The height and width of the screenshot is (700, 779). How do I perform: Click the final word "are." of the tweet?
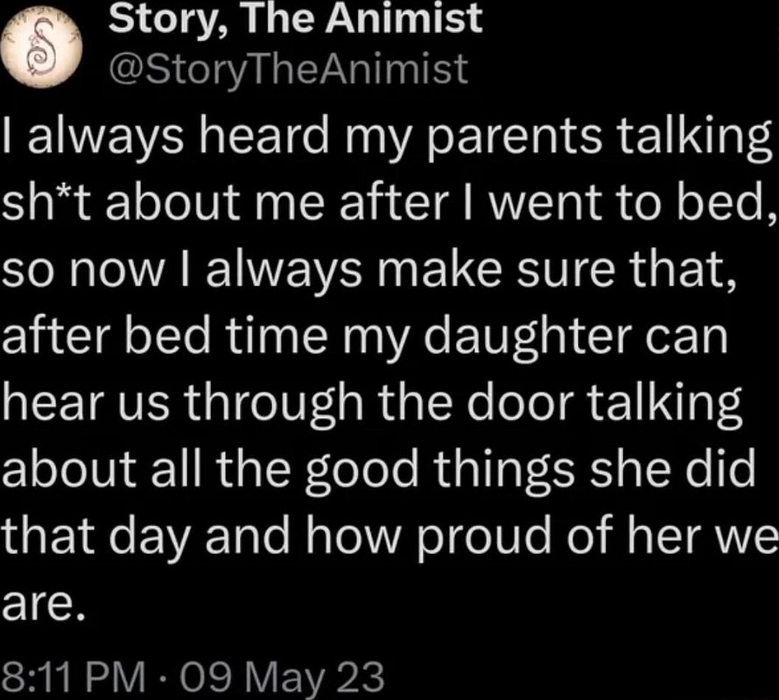41,606
